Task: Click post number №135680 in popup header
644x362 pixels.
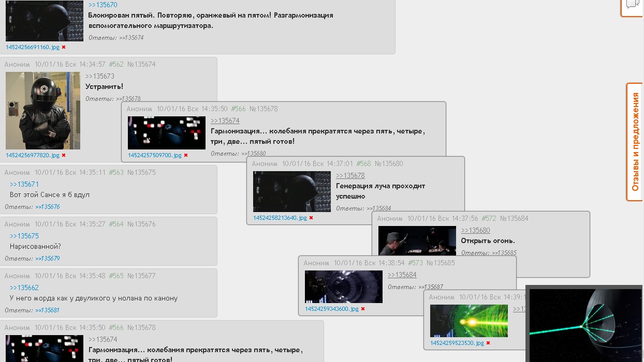Action: pyautogui.click(x=389, y=164)
